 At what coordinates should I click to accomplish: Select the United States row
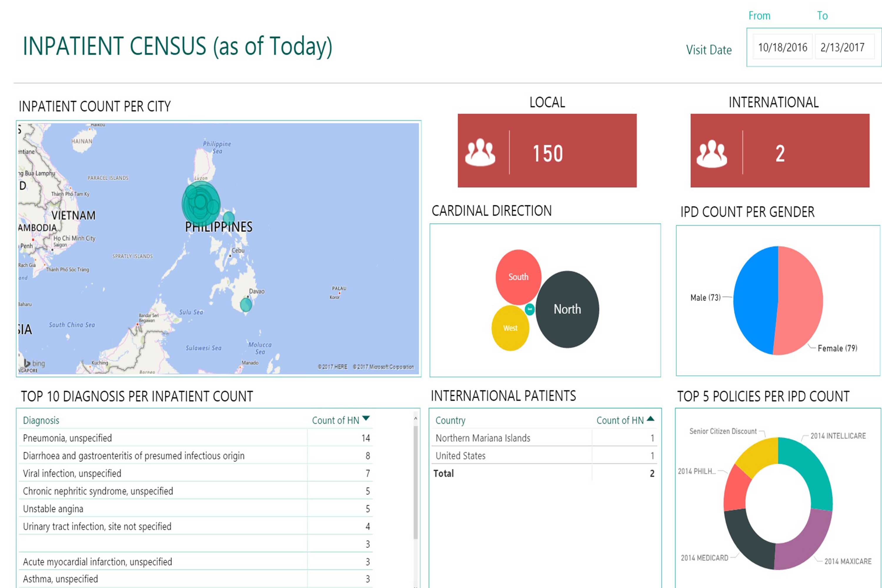pyautogui.click(x=460, y=456)
